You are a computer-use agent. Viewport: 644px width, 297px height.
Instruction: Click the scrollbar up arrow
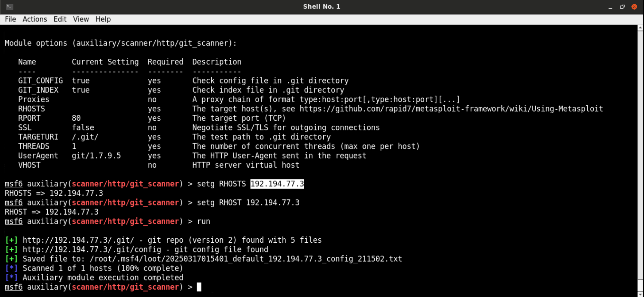641,28
